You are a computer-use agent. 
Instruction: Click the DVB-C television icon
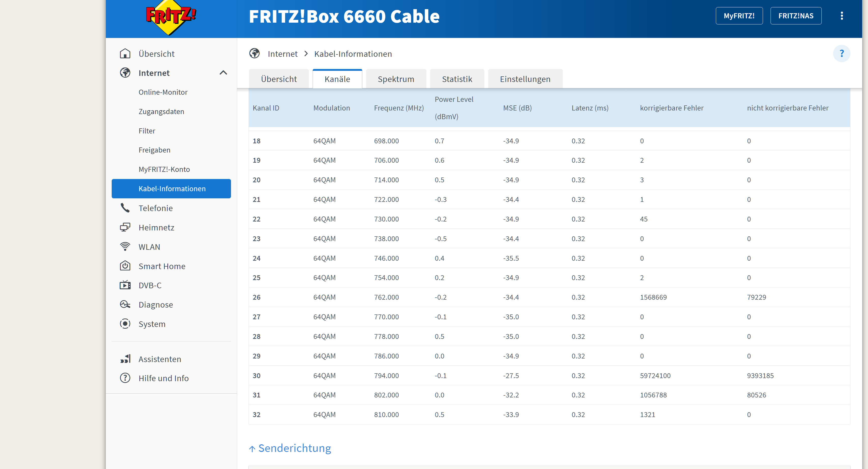(x=125, y=285)
